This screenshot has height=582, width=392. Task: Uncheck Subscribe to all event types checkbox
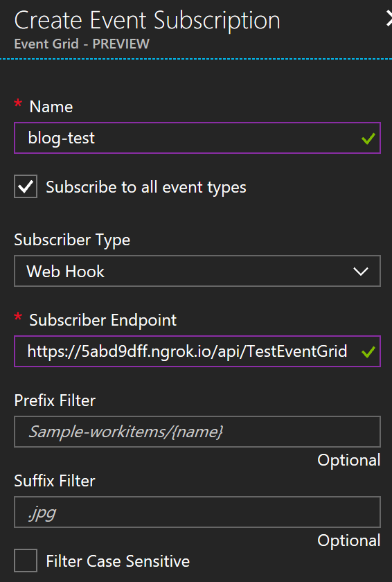point(26,186)
